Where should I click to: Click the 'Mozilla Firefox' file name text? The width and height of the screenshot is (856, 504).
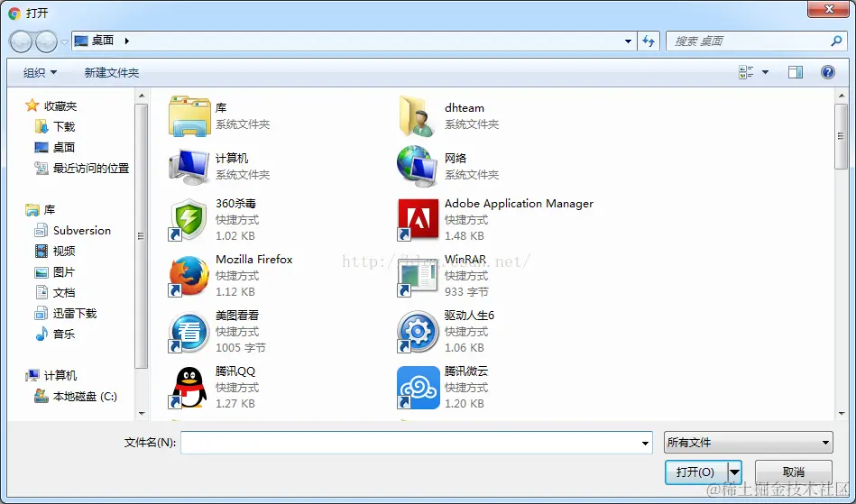click(x=253, y=260)
